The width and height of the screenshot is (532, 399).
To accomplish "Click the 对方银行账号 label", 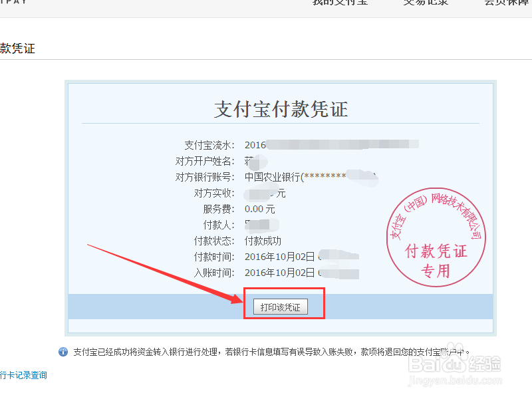I will point(205,177).
